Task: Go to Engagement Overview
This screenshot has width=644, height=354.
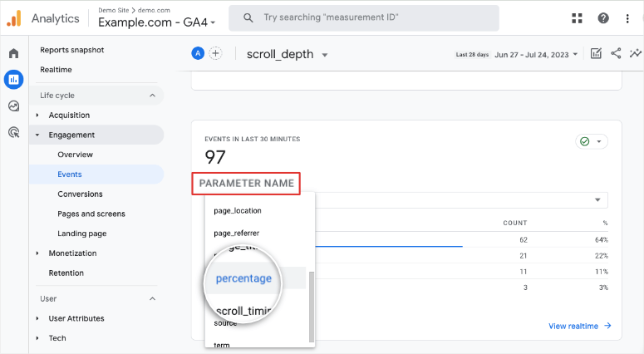Action: coord(75,155)
